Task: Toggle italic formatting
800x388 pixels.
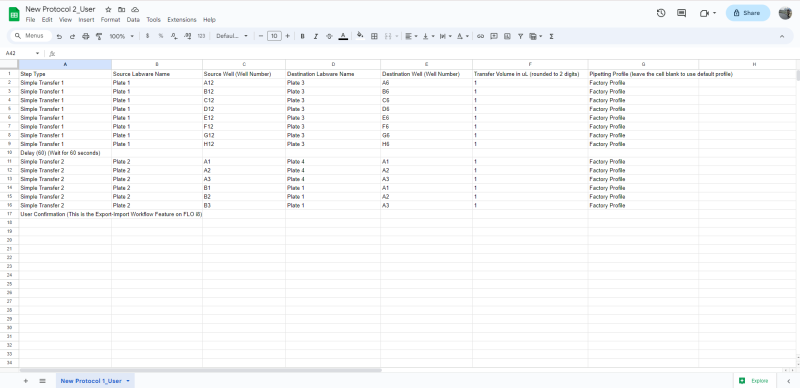Action: [x=316, y=36]
